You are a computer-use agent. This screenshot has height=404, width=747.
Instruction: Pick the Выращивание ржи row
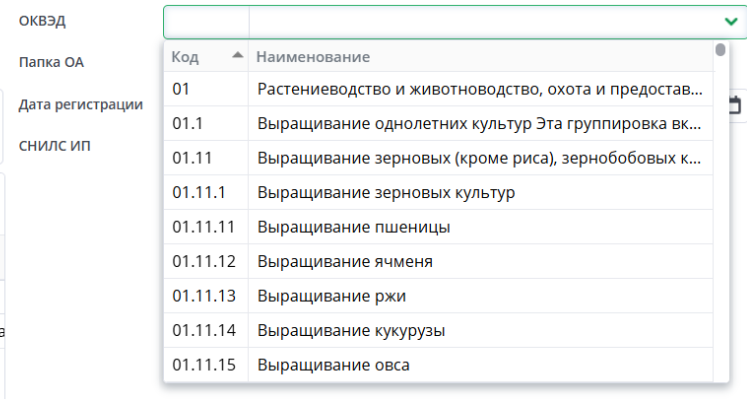click(x=440, y=296)
